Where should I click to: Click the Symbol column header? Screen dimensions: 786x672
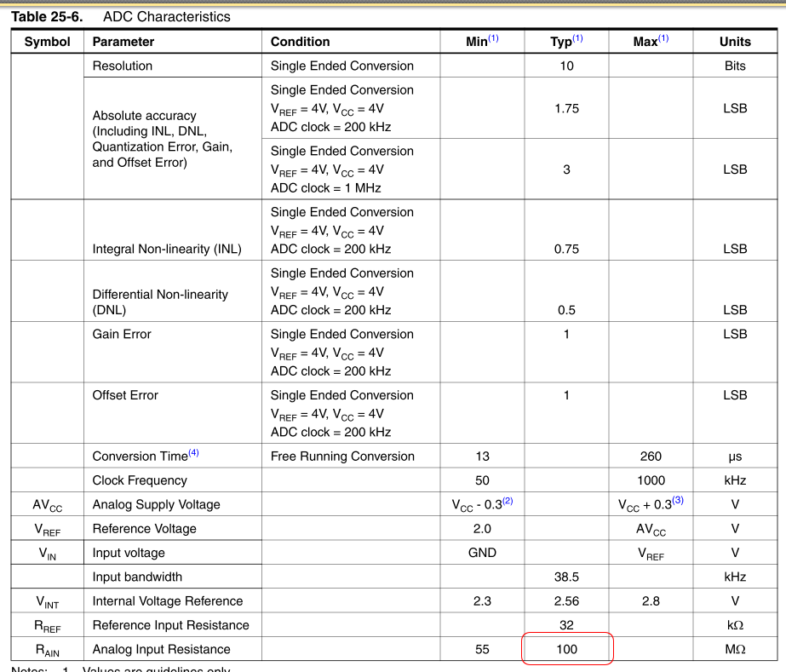(x=47, y=42)
